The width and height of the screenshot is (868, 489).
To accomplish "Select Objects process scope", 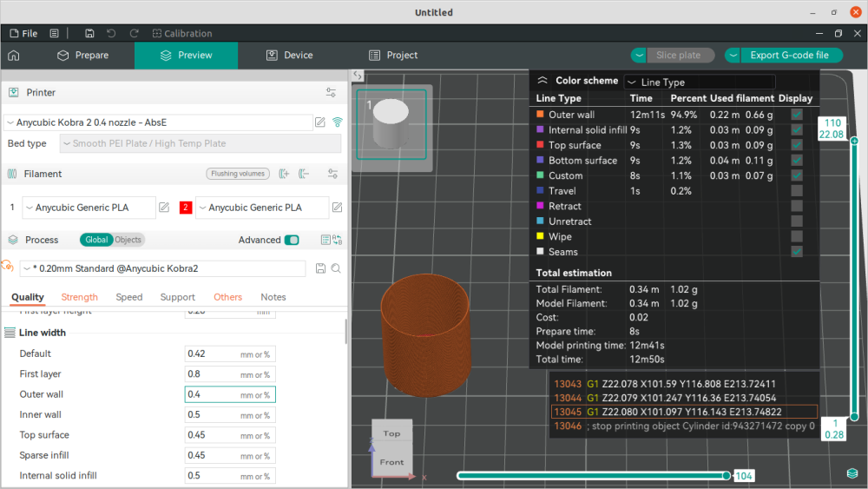I will [x=128, y=240].
